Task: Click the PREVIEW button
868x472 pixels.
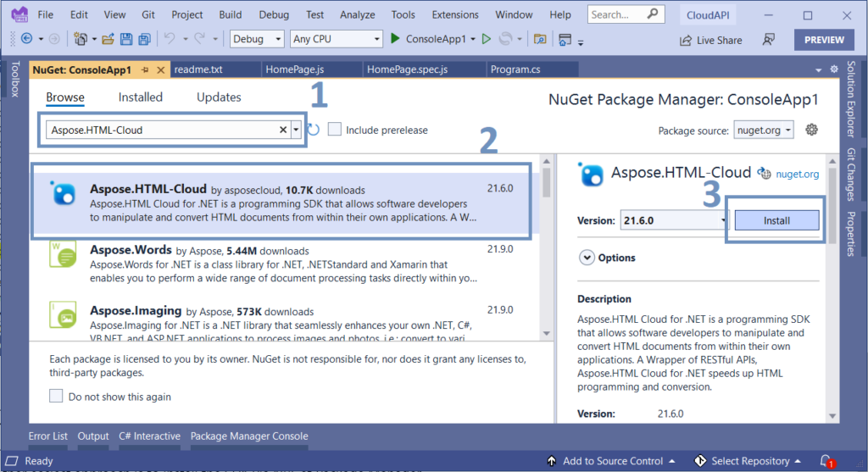Action: click(824, 40)
